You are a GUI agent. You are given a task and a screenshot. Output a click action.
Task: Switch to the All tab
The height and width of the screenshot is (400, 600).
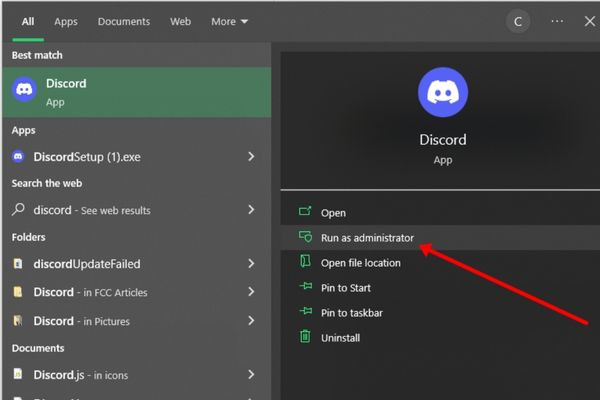click(x=28, y=21)
